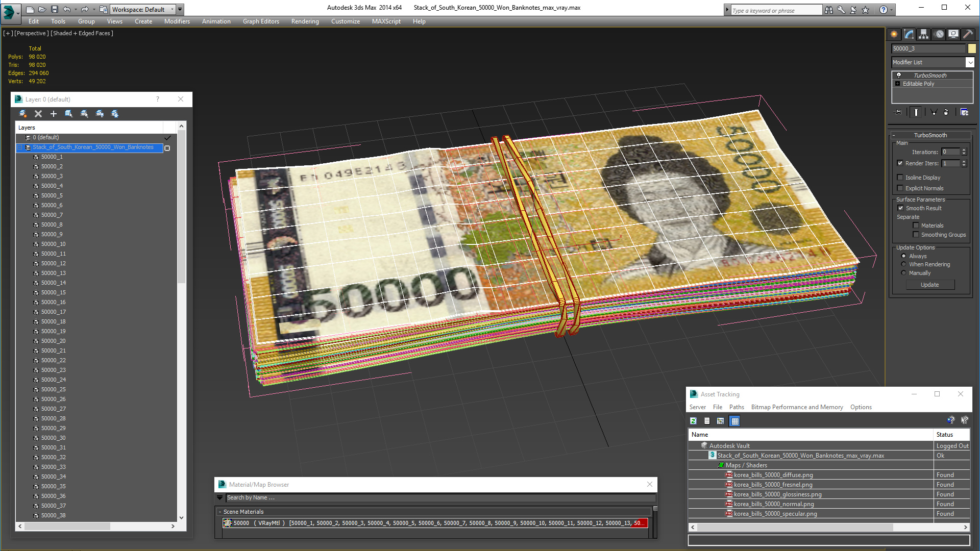The width and height of the screenshot is (980, 551).
Task: Click Create New Layer icon in Layer dialog
Action: pyautogui.click(x=22, y=114)
